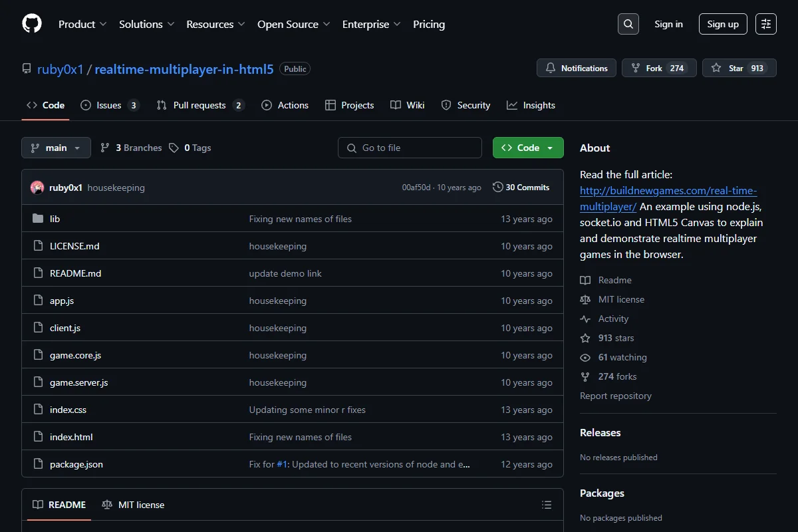Click the Activity pulse icon in About
Screen dimensions: 798x532
coord(585,319)
